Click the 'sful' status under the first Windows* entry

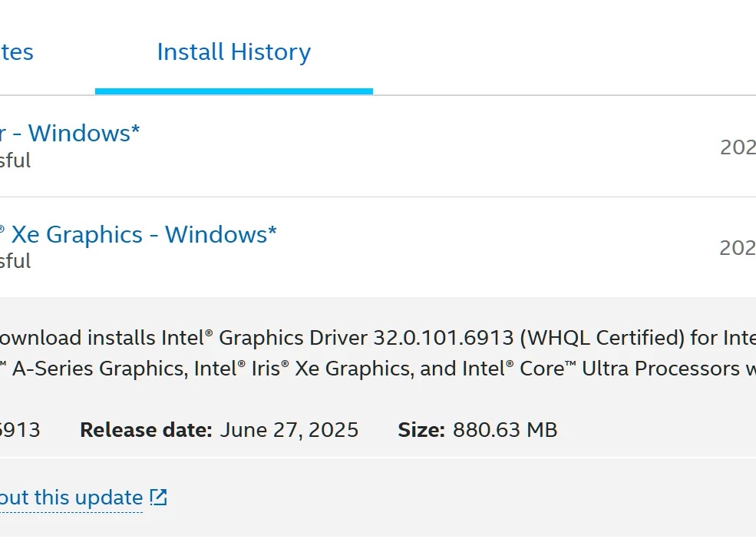15,160
